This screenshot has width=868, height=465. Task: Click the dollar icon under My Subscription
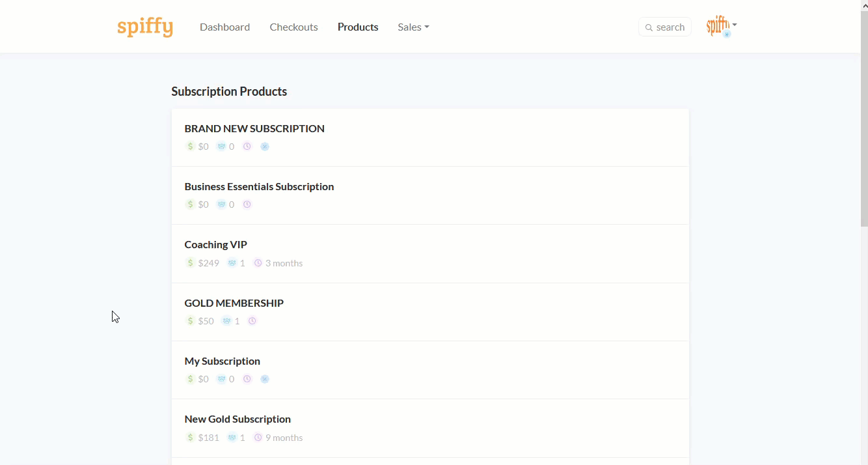(x=190, y=379)
